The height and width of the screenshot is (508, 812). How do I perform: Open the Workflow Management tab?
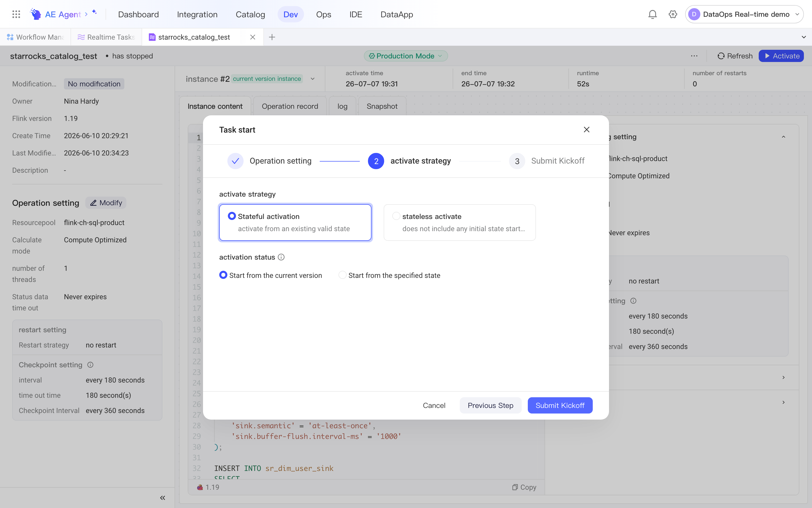(x=35, y=37)
